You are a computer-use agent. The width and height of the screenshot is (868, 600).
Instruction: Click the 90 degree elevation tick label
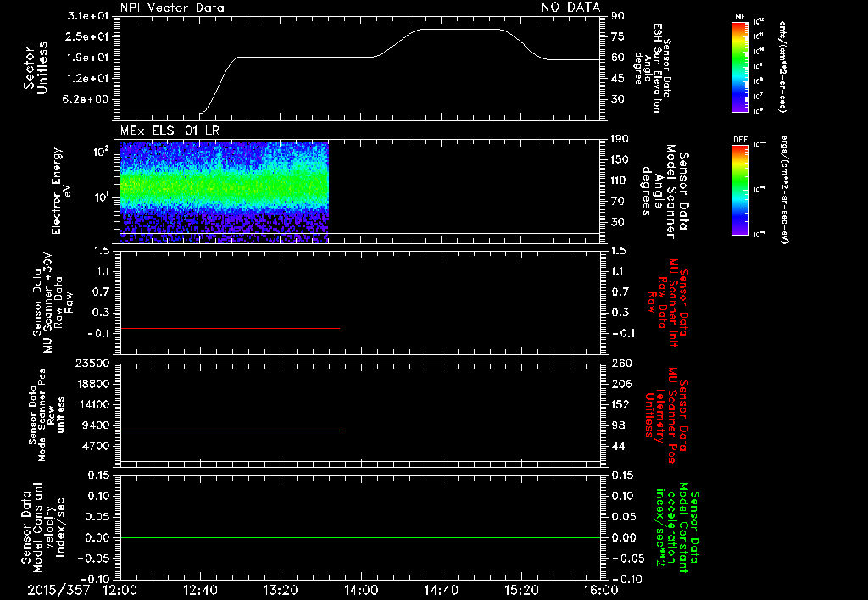tap(618, 16)
